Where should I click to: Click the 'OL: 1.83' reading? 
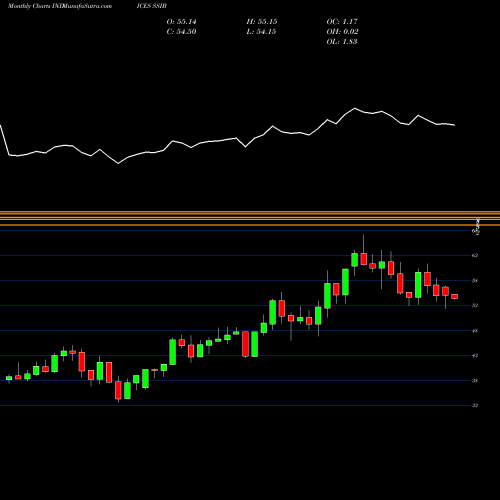pos(342,42)
